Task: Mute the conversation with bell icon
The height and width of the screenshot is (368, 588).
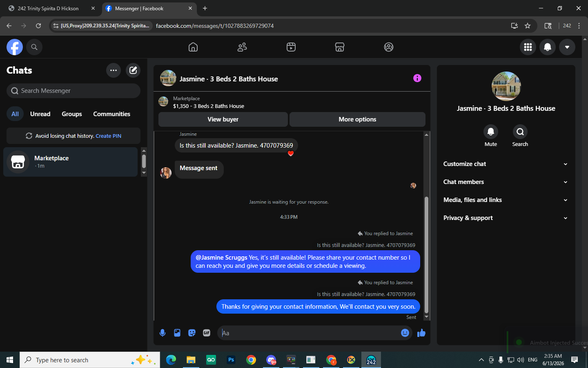Action: click(491, 132)
